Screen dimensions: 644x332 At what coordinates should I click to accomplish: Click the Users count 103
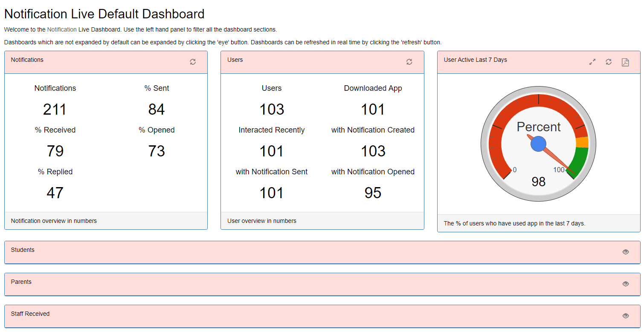click(272, 110)
